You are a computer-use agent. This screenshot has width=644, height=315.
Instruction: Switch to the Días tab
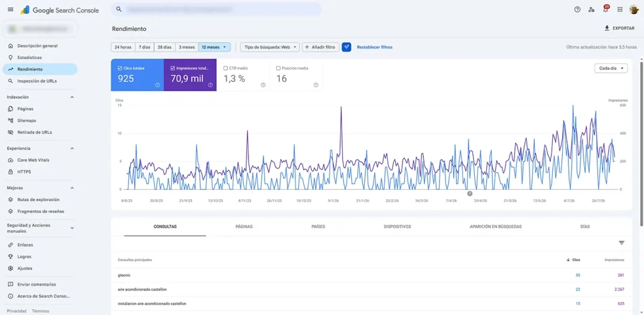pos(585,227)
